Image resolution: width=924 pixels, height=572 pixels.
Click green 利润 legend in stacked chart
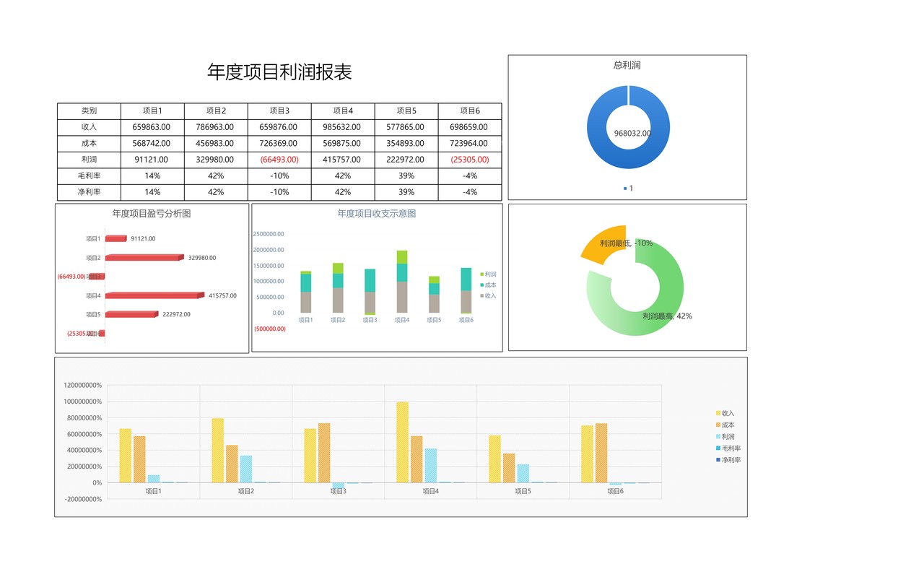(x=488, y=275)
